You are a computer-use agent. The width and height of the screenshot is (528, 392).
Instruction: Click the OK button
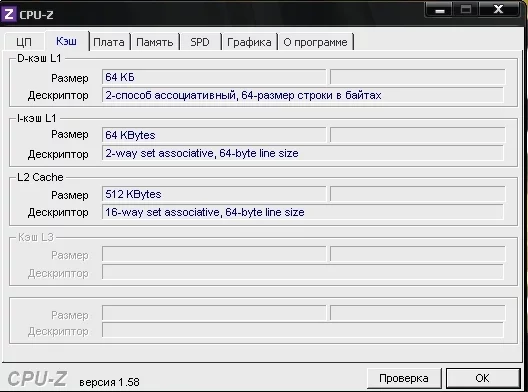click(483, 378)
